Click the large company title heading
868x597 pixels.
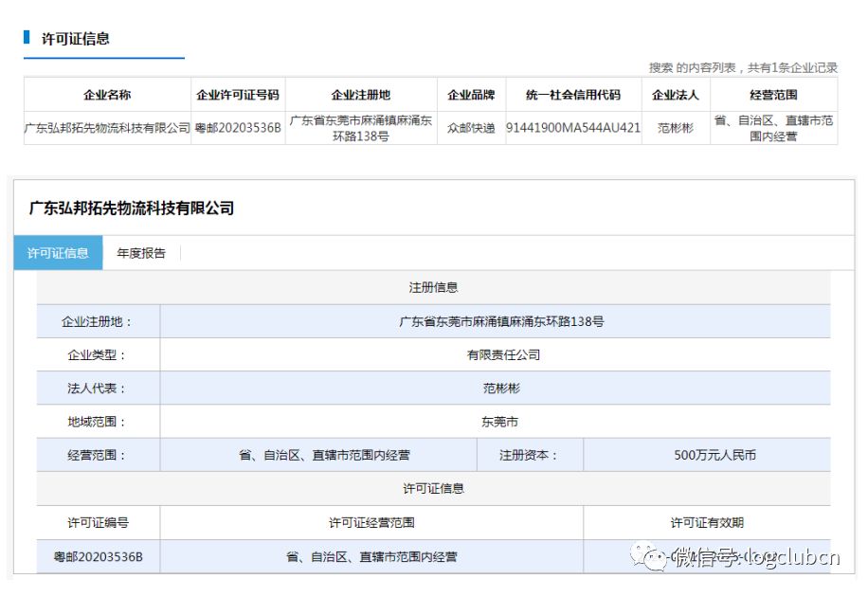[x=132, y=208]
